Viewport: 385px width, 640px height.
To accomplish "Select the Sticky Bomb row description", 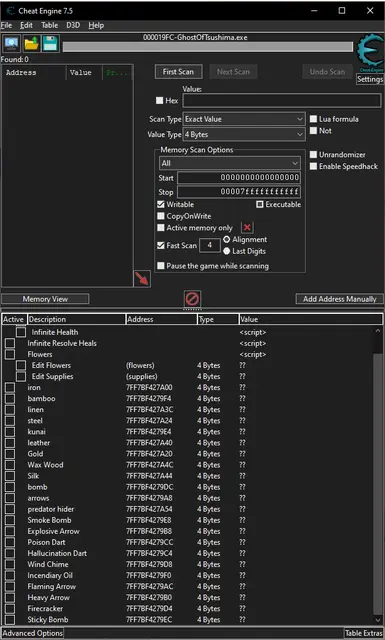I will point(48,620).
